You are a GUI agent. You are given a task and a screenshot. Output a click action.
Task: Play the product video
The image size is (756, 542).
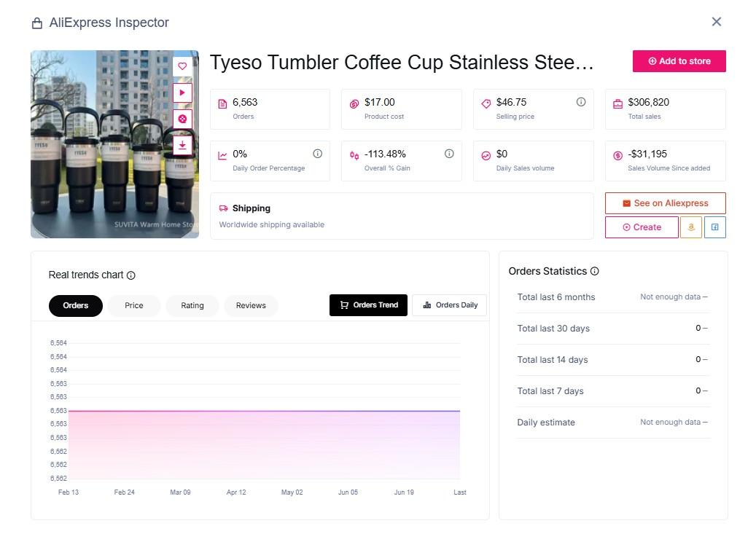[182, 93]
